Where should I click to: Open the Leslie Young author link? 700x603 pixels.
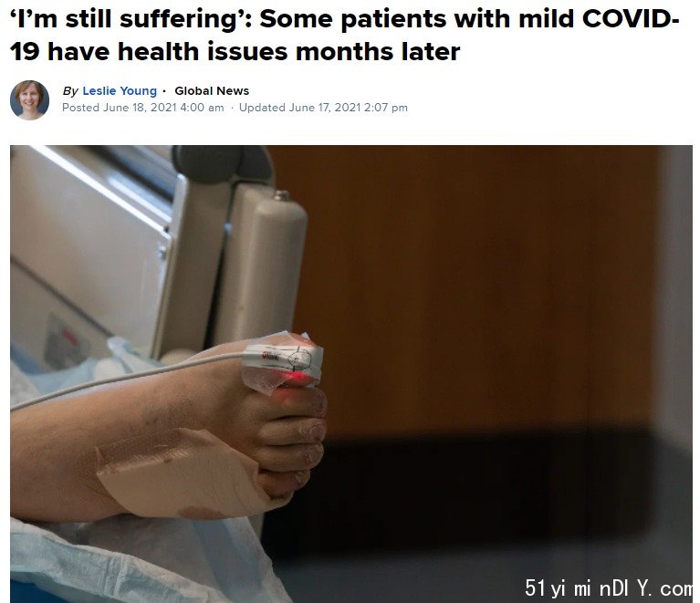(x=120, y=90)
